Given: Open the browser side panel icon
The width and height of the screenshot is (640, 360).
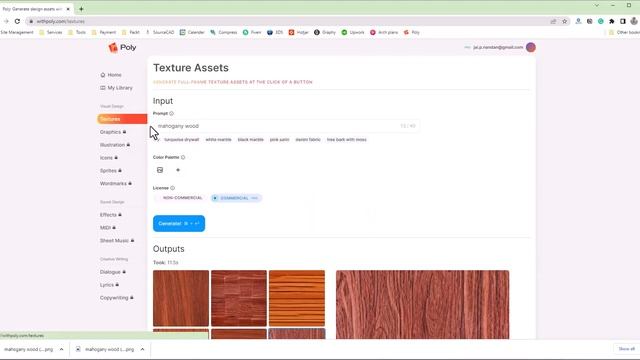Looking at the screenshot, I should (x=622, y=21).
